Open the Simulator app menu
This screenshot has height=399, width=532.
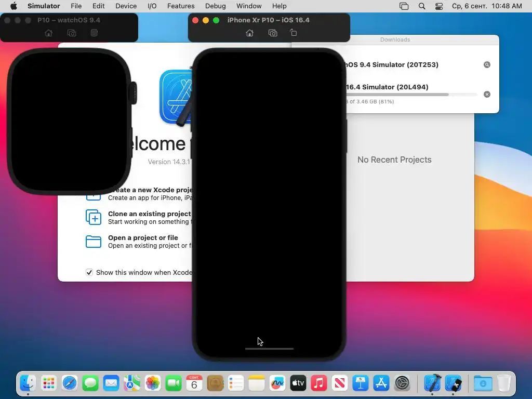pyautogui.click(x=44, y=6)
